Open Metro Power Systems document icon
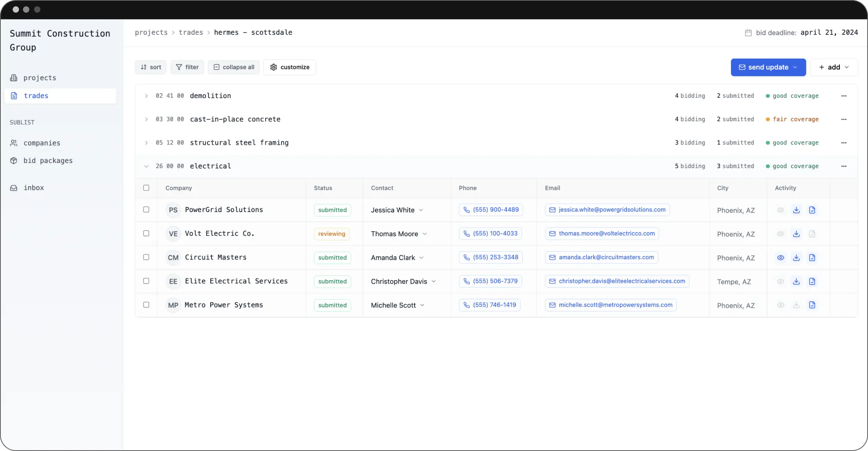Screen dimensions: 868x451 pos(812,305)
